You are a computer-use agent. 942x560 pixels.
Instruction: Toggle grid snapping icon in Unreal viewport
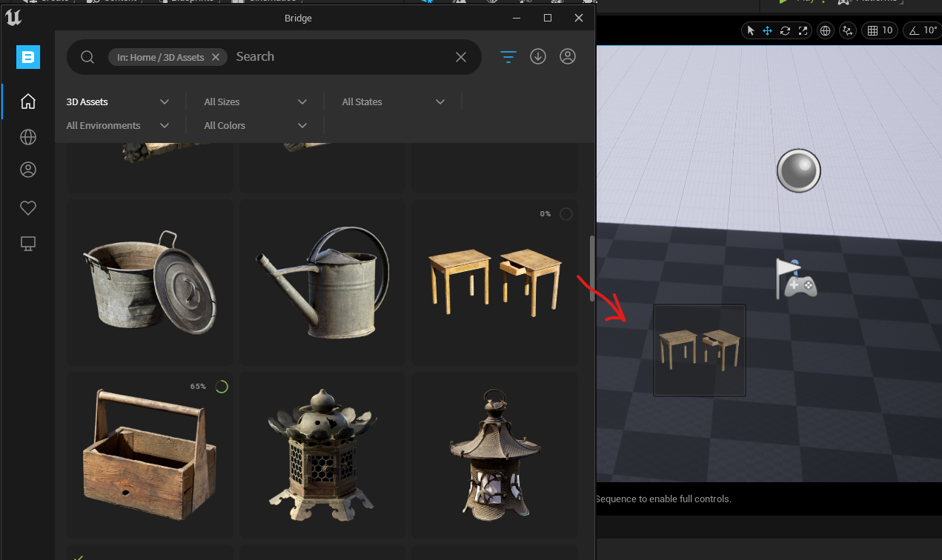[872, 30]
